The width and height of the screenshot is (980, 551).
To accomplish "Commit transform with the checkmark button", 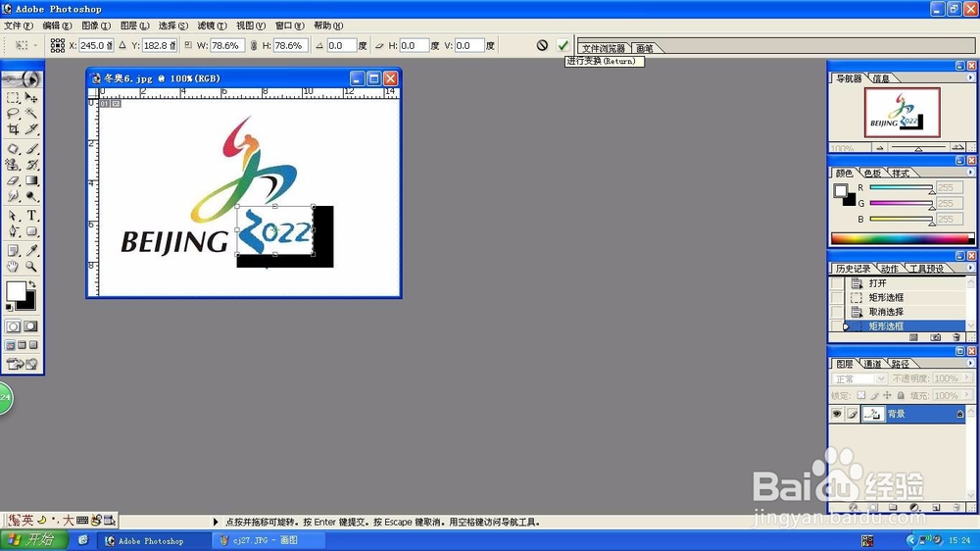I will click(x=563, y=45).
